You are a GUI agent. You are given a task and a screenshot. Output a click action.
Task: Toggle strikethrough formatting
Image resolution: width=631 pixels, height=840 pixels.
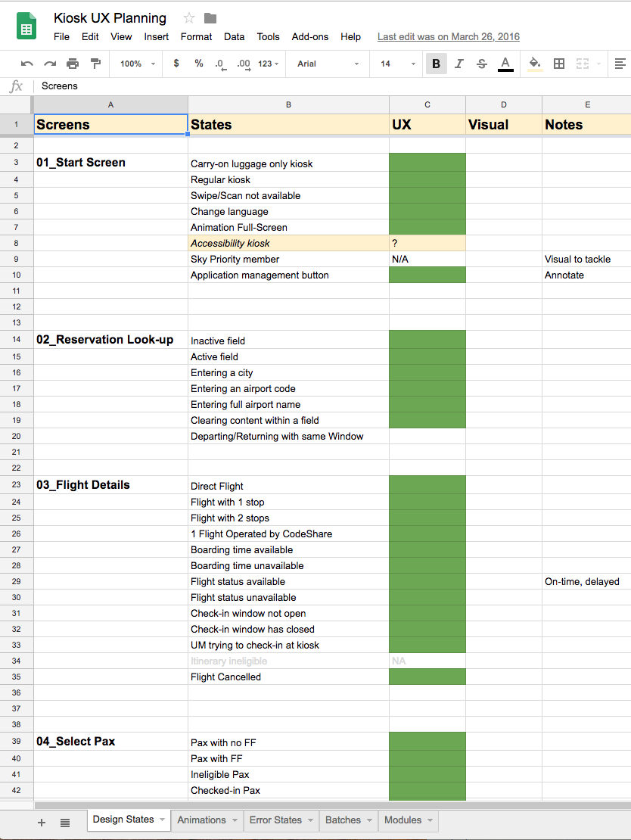click(481, 64)
